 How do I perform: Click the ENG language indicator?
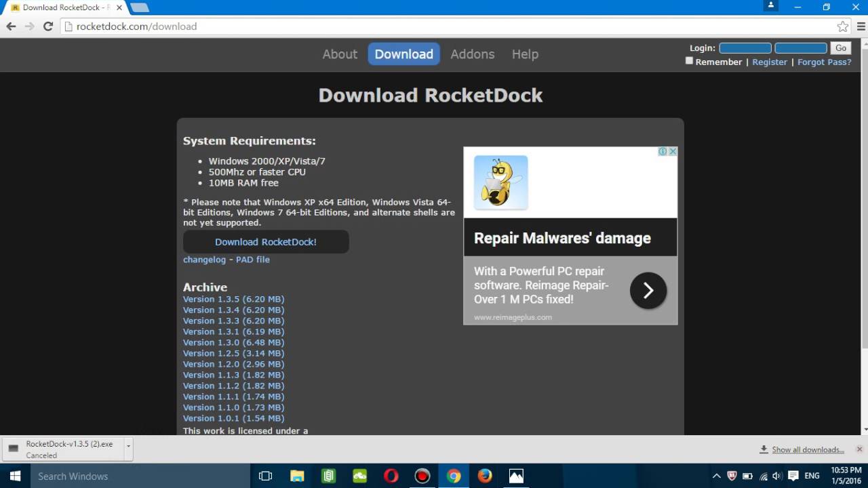812,476
